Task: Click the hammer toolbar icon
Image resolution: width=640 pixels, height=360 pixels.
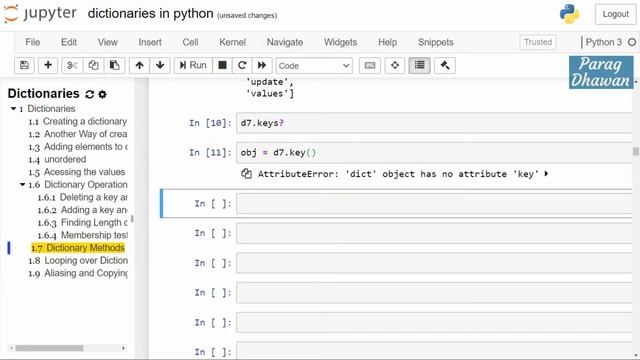Action: tap(445, 65)
